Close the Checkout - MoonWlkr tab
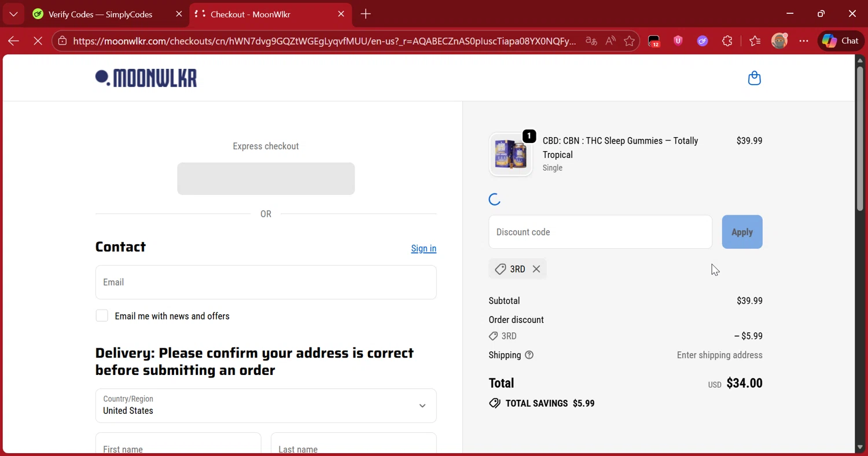Screen dimensions: 868x456 click(x=341, y=14)
